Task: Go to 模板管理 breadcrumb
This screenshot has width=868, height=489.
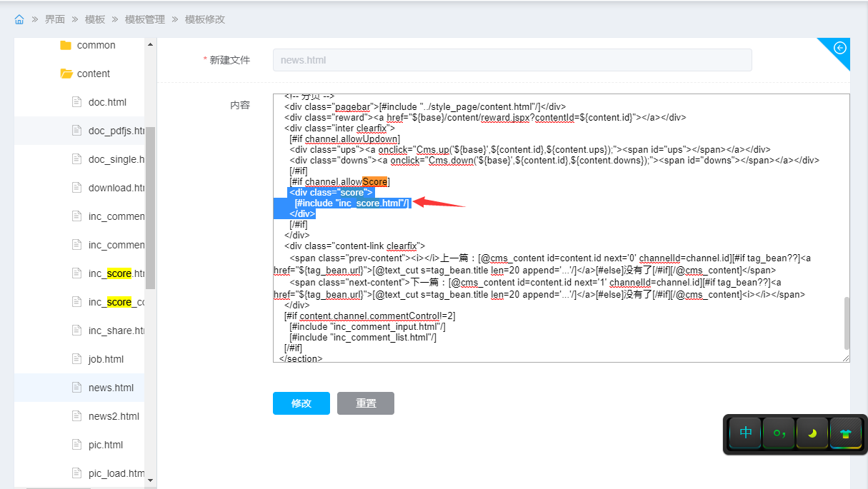Action: click(x=145, y=19)
